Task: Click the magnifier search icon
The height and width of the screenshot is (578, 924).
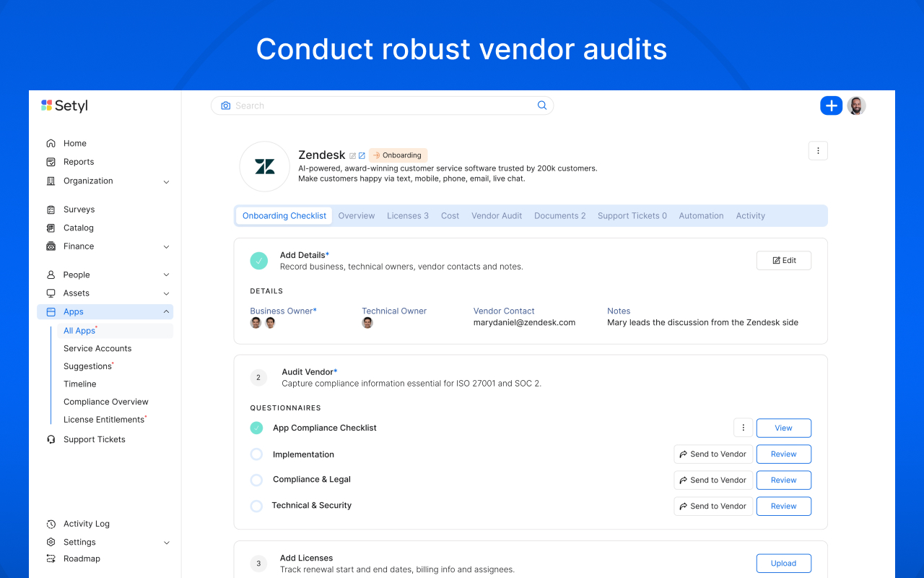Action: click(542, 105)
